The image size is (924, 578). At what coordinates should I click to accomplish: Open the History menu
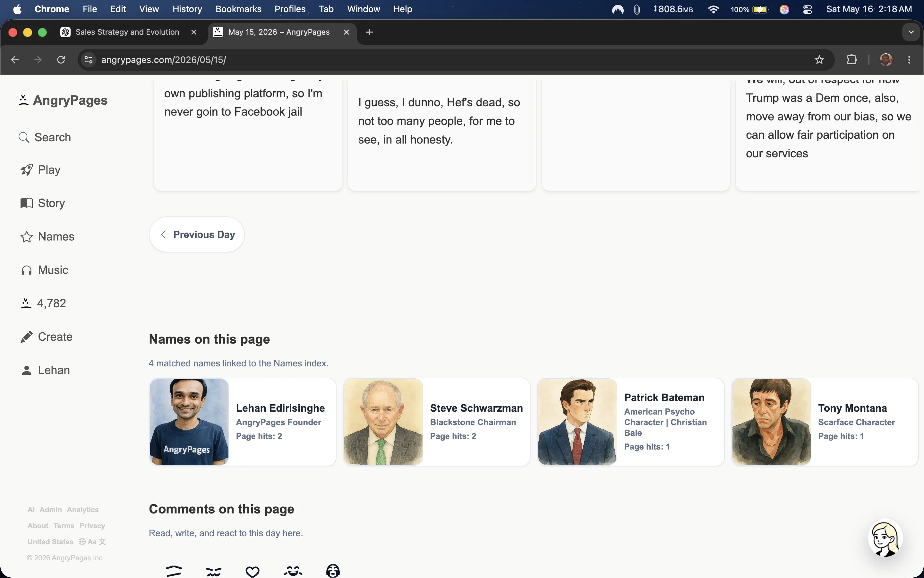187,9
